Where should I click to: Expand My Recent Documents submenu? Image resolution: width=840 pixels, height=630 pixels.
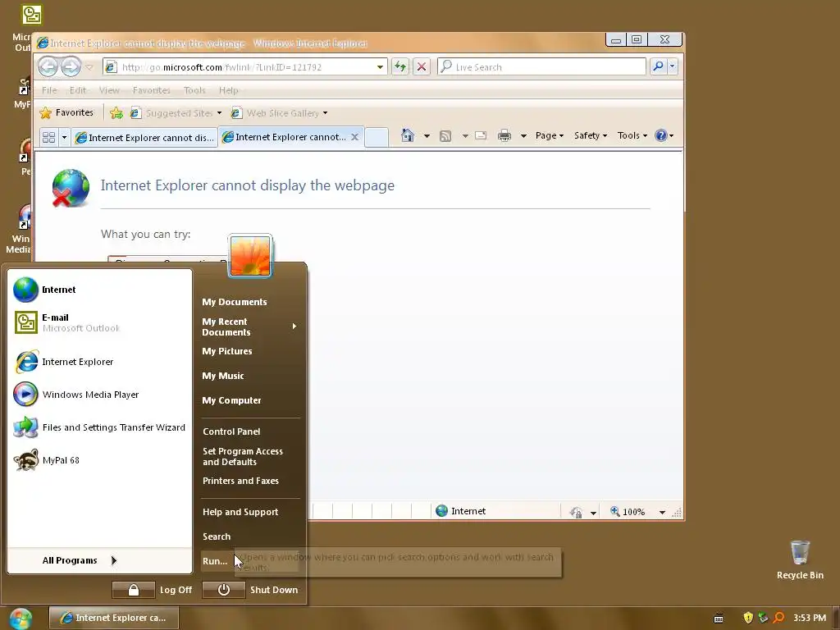pos(249,326)
